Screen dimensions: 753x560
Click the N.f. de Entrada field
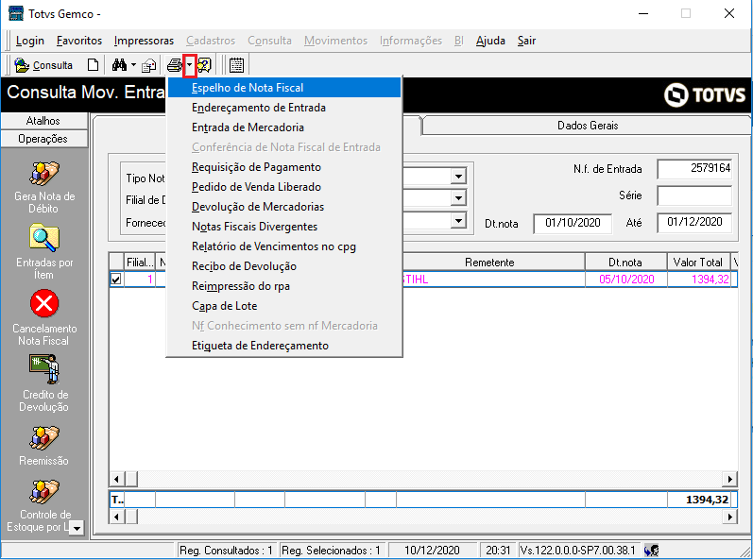coord(694,168)
